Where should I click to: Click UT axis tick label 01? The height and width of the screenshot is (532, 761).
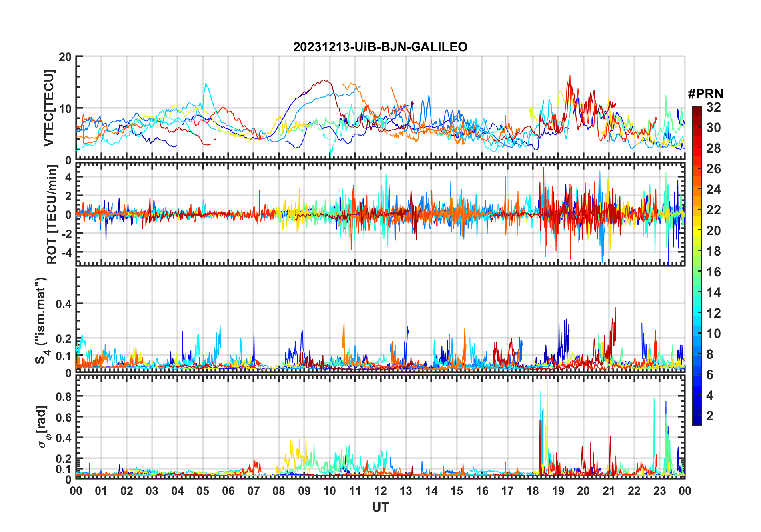pos(101,491)
